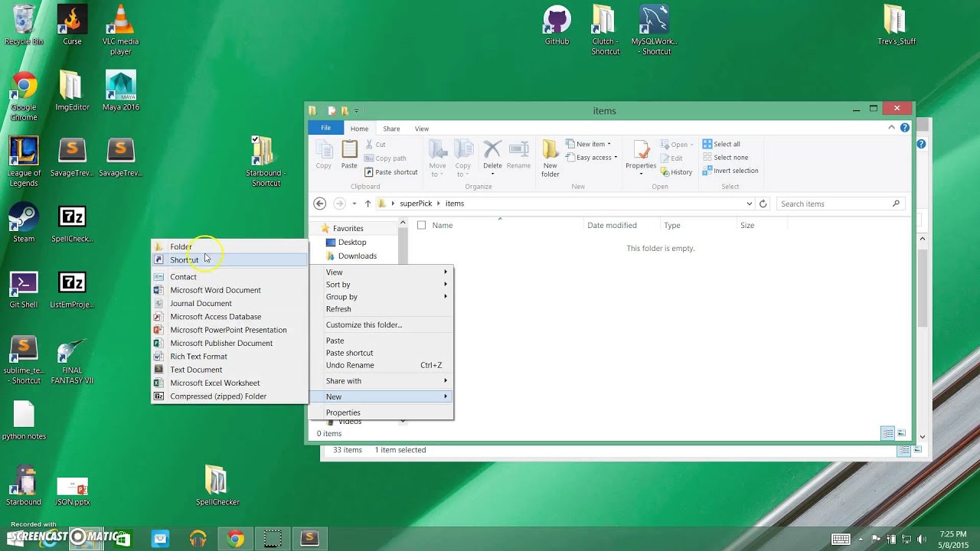980x551 pixels.
Task: Switch to the View ribbon tab
Action: [422, 129]
